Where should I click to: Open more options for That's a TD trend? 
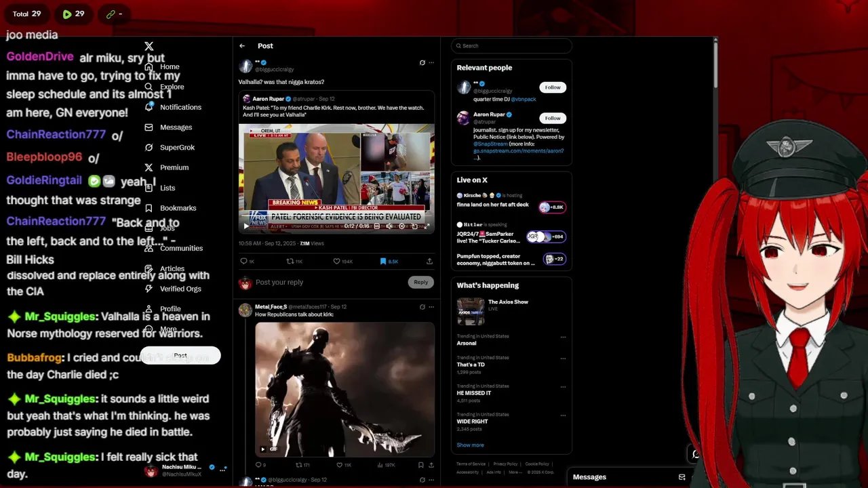563,358
